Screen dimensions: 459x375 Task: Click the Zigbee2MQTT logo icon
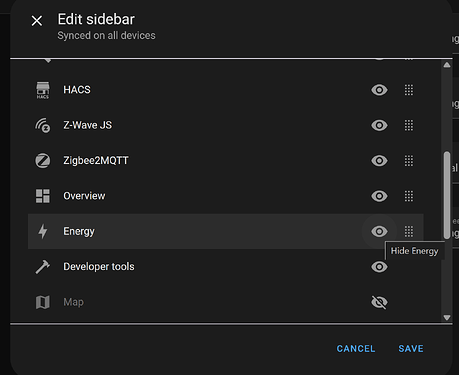pyautogui.click(x=43, y=161)
